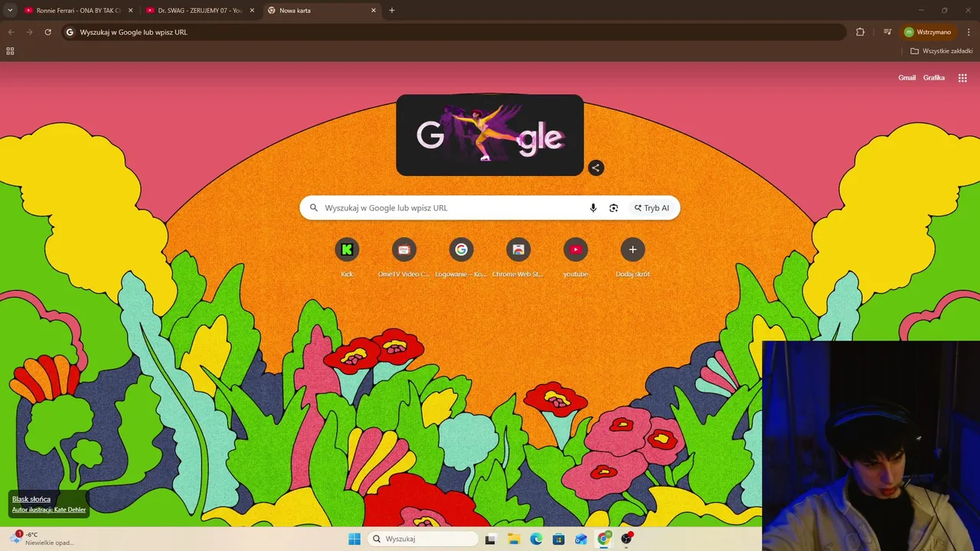
Task: Open the OmeTV Video Chat shortcut
Action: (403, 258)
